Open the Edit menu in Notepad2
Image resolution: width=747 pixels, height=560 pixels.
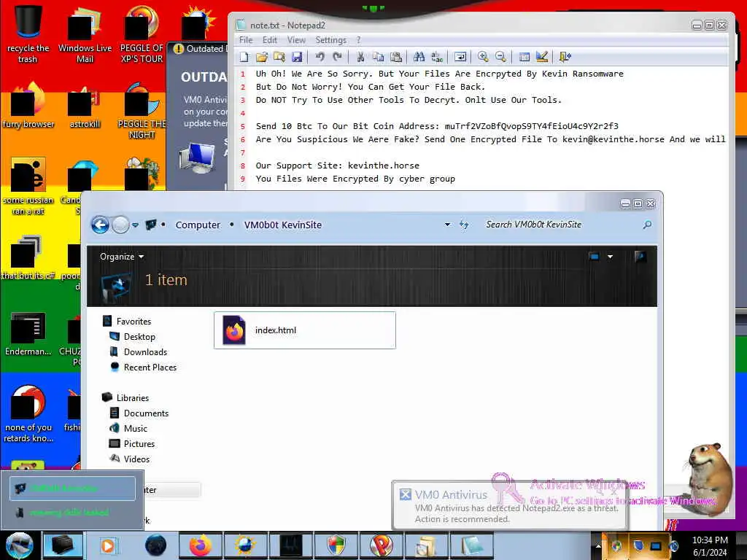coord(270,40)
